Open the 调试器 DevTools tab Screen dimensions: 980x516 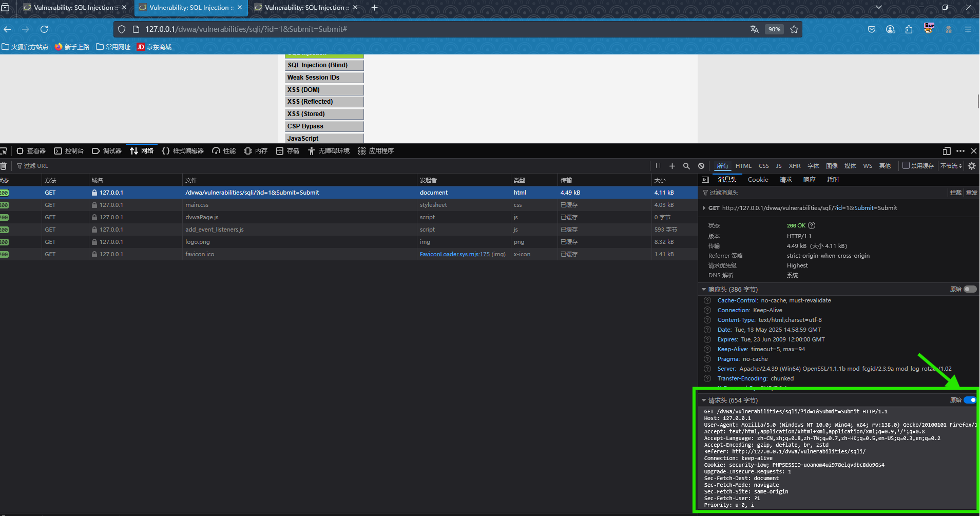(x=107, y=151)
